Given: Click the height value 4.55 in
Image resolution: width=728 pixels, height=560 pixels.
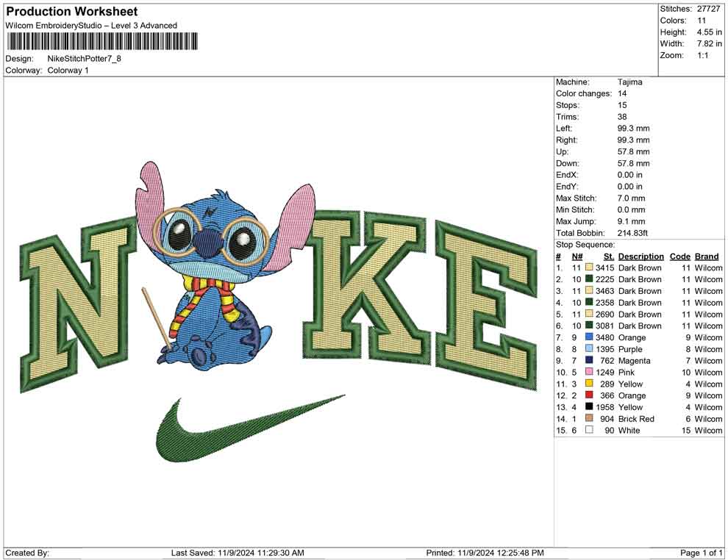Looking at the screenshot, I should (x=709, y=32).
